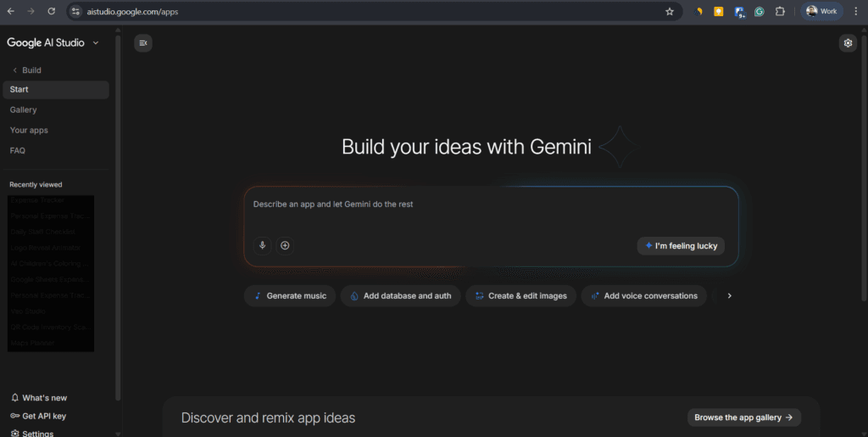Click the sparkle icon on I'm feeling lucky
Image resolution: width=868 pixels, height=437 pixels.
coord(648,245)
